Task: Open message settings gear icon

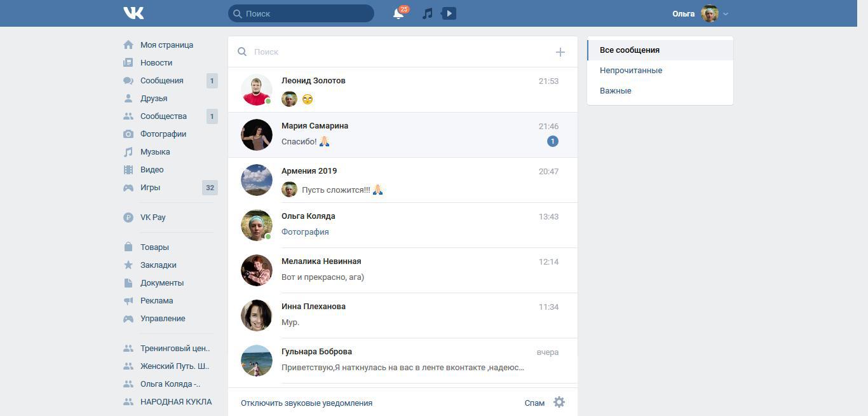Action: coord(559,402)
